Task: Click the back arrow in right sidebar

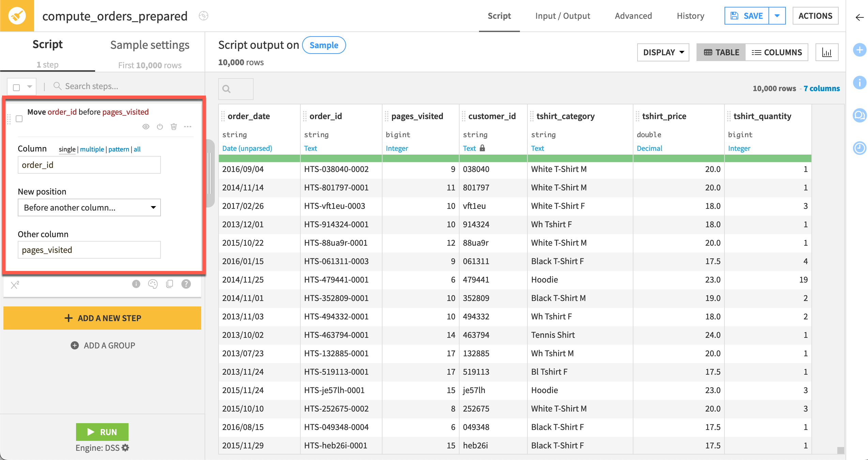Action: coord(860,17)
